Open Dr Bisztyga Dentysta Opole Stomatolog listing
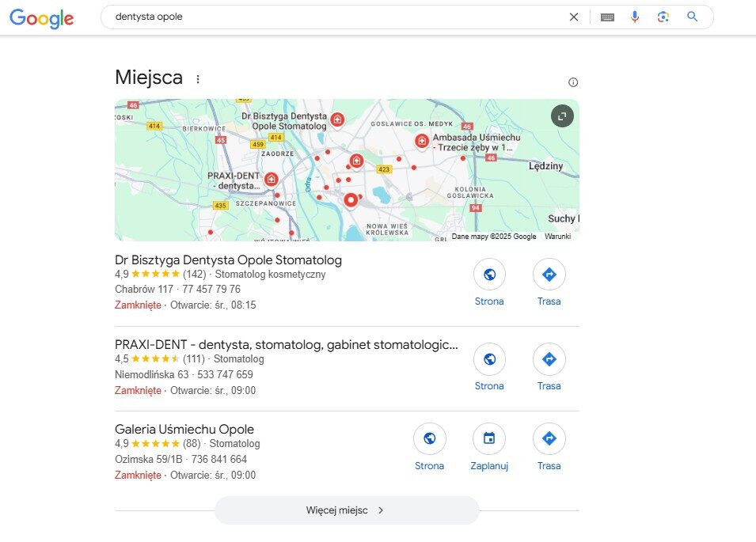 (228, 260)
